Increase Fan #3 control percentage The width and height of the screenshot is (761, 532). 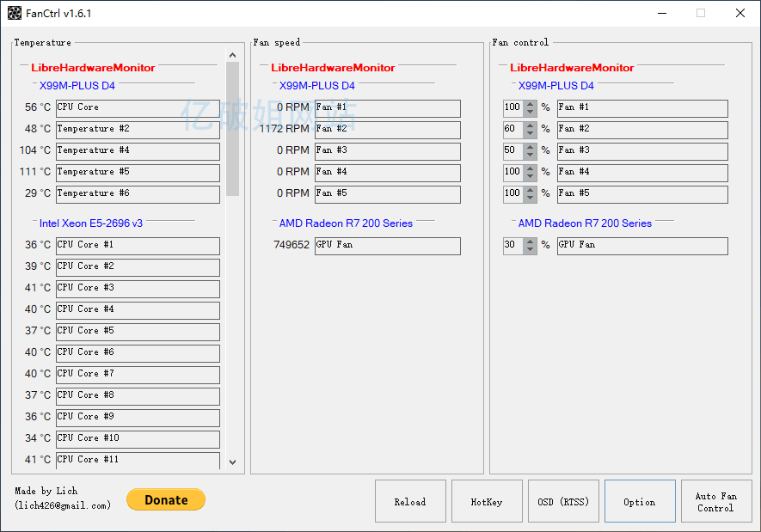click(531, 147)
